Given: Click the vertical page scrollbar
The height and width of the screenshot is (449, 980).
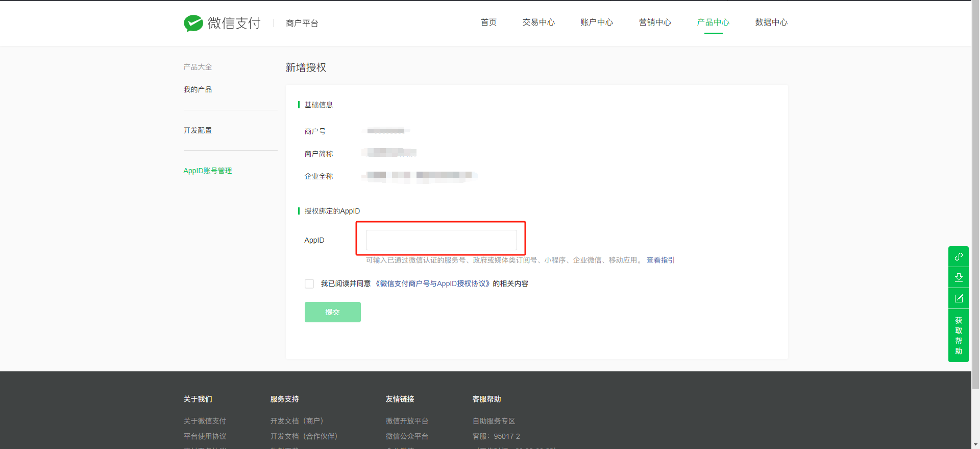Looking at the screenshot, I should (x=975, y=204).
